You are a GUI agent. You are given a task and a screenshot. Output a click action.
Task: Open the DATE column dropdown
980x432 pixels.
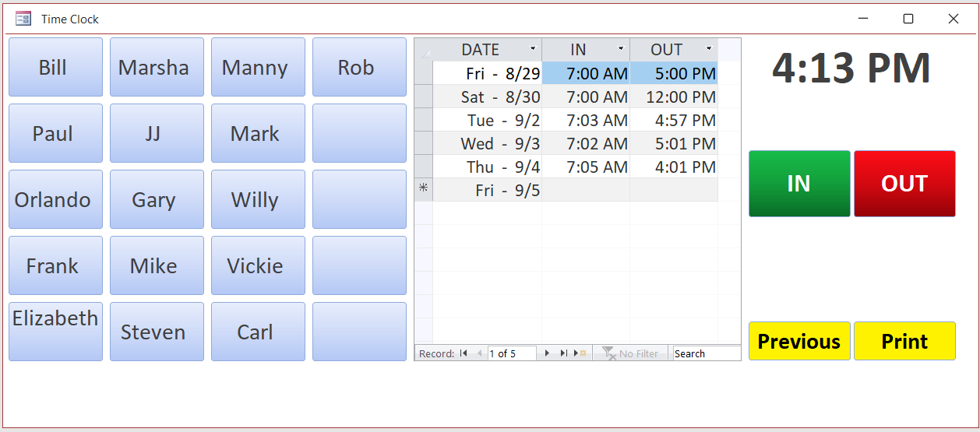pos(533,49)
